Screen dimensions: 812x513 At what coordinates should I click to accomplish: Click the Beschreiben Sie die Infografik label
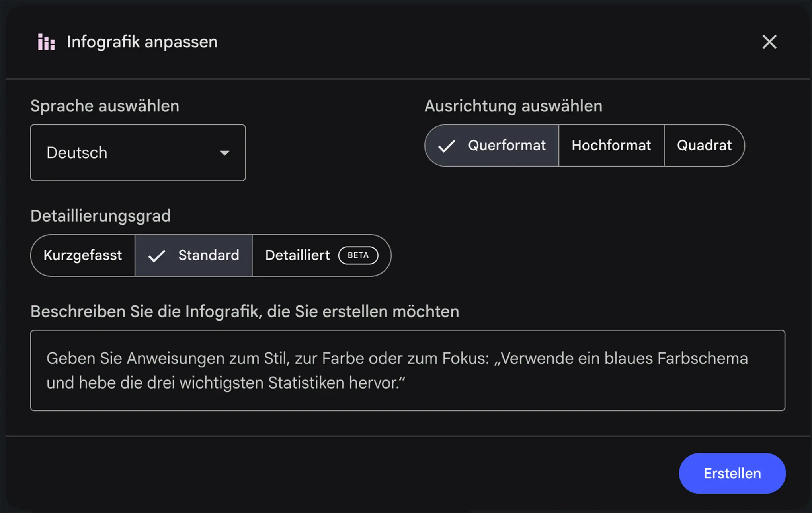click(245, 311)
